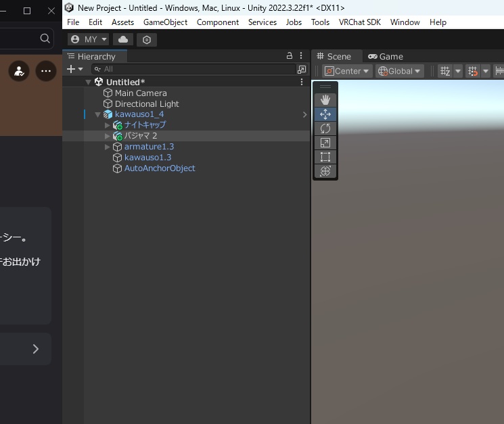Select the Rotate tool

click(x=325, y=128)
